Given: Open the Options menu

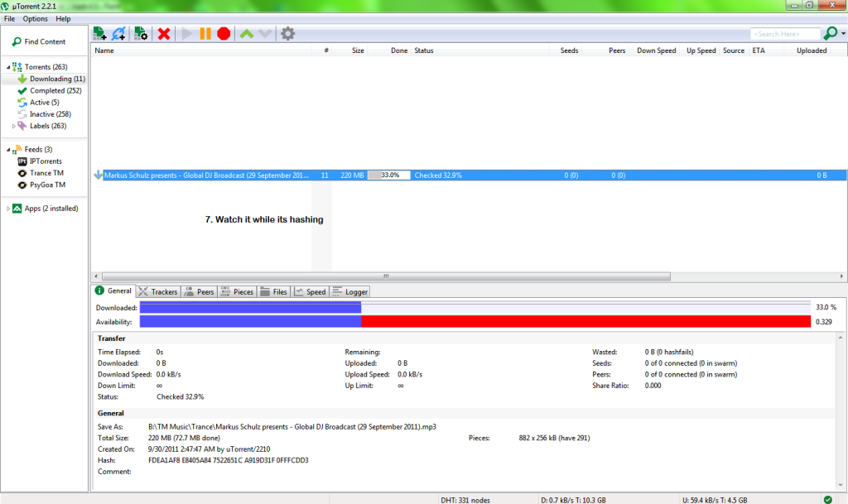Looking at the screenshot, I should pyautogui.click(x=35, y=18).
